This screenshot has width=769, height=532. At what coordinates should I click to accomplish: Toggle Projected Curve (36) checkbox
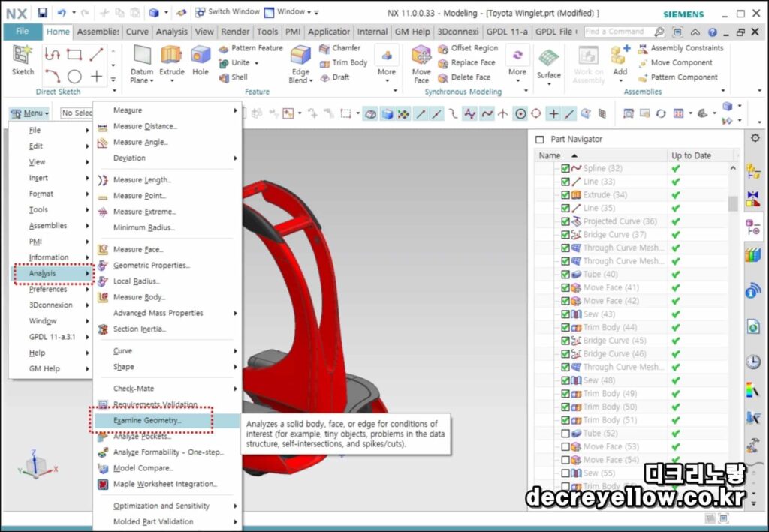click(565, 221)
